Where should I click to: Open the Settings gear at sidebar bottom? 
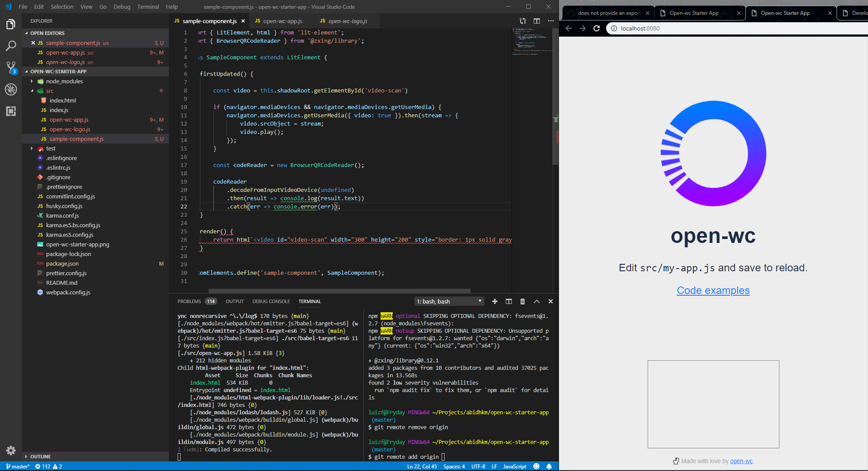coord(11,451)
